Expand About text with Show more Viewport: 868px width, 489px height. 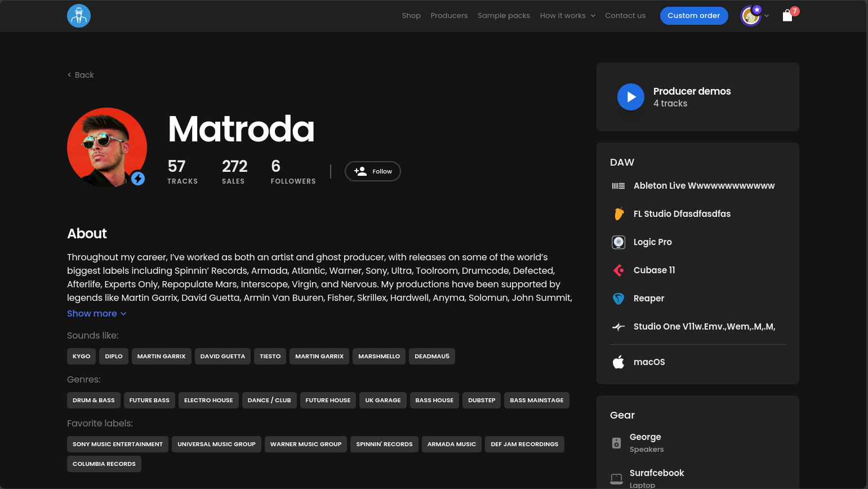pyautogui.click(x=96, y=314)
